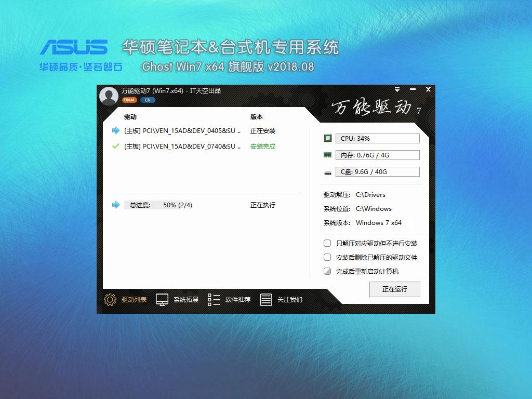Click the list icon for 软件推荐
Screen dimensions: 532x399
click(x=214, y=300)
